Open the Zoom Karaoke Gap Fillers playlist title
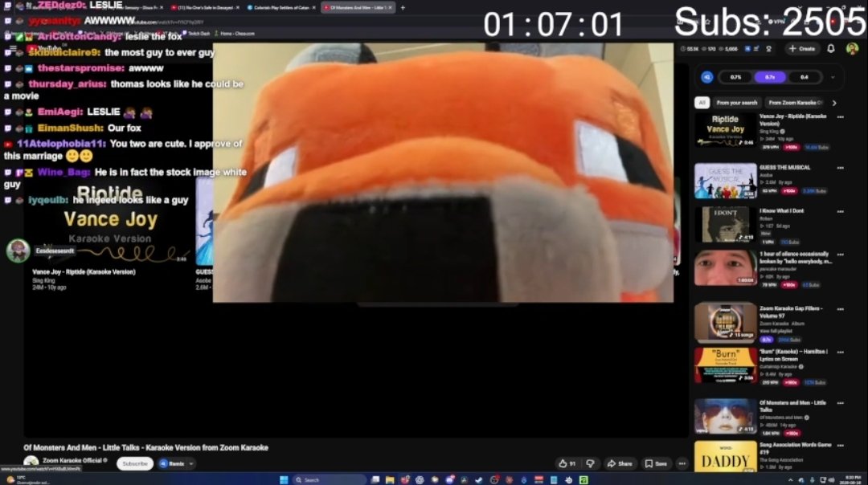This screenshot has height=485, width=868. click(791, 312)
